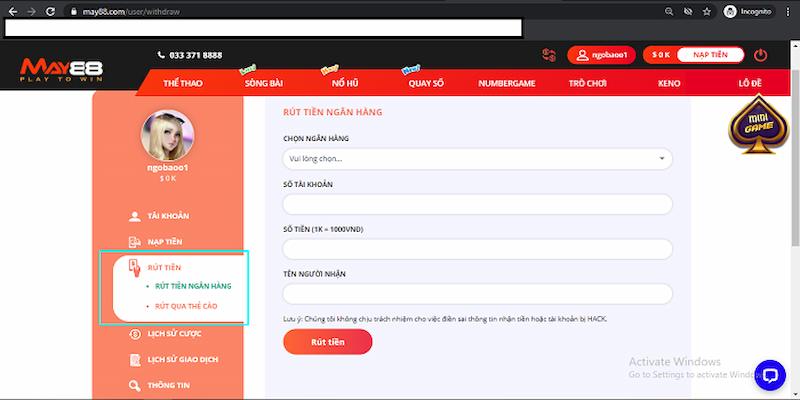Open the Keno menu item
The width and height of the screenshot is (800, 400).
(669, 83)
